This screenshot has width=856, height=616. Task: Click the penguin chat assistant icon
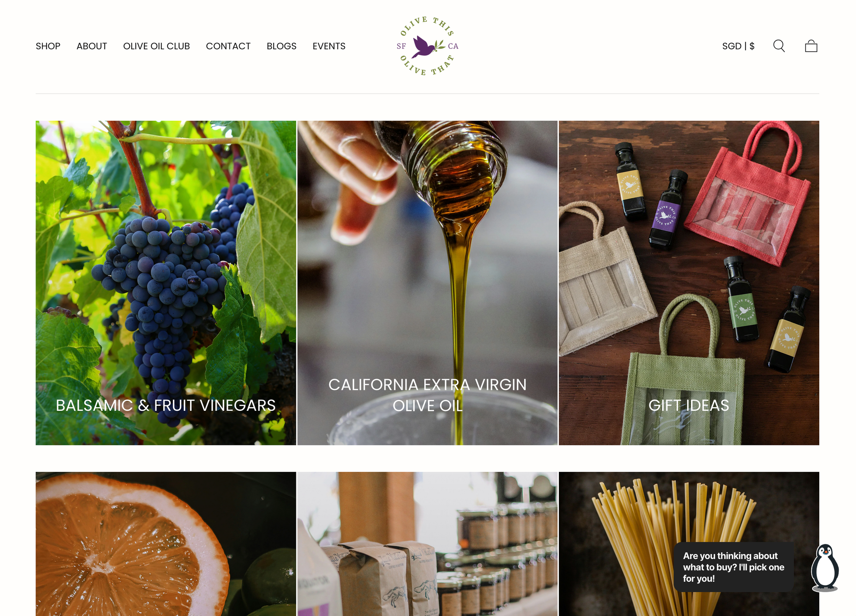(825, 568)
